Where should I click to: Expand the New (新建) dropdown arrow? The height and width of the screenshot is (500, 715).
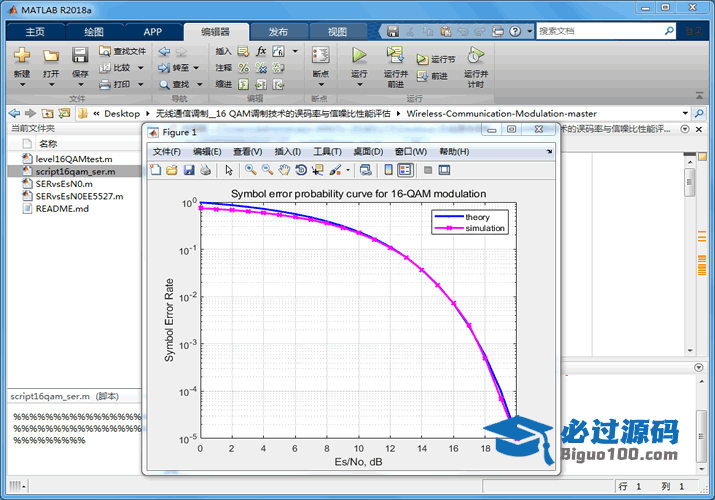[22, 86]
